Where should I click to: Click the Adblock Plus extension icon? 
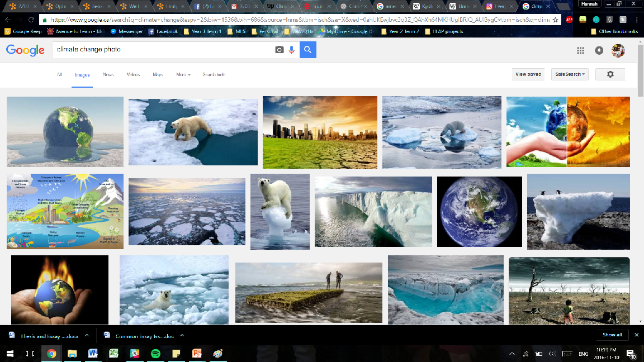(x=569, y=20)
